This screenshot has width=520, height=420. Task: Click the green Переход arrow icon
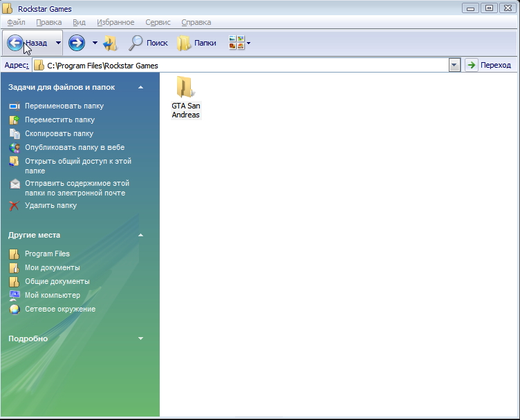[x=472, y=65]
